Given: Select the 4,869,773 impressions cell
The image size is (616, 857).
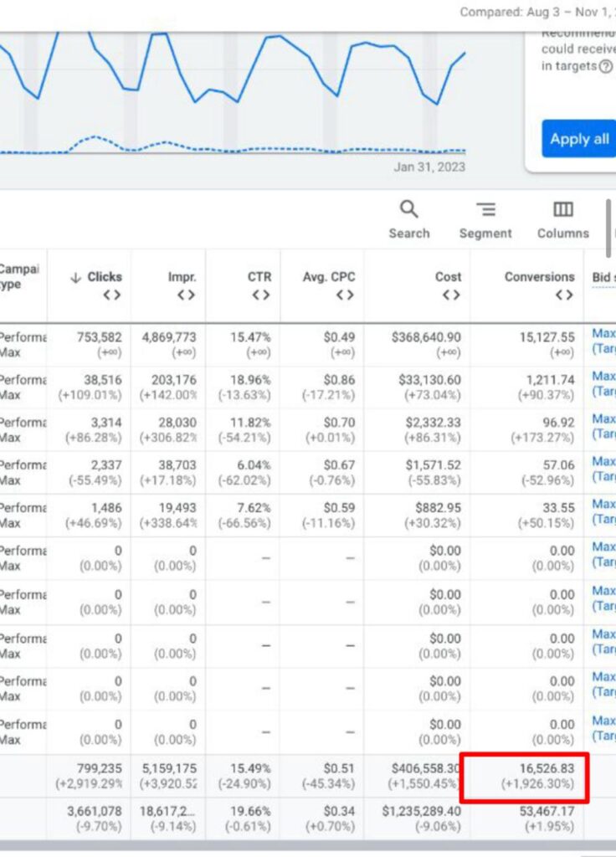Looking at the screenshot, I should click(168, 345).
